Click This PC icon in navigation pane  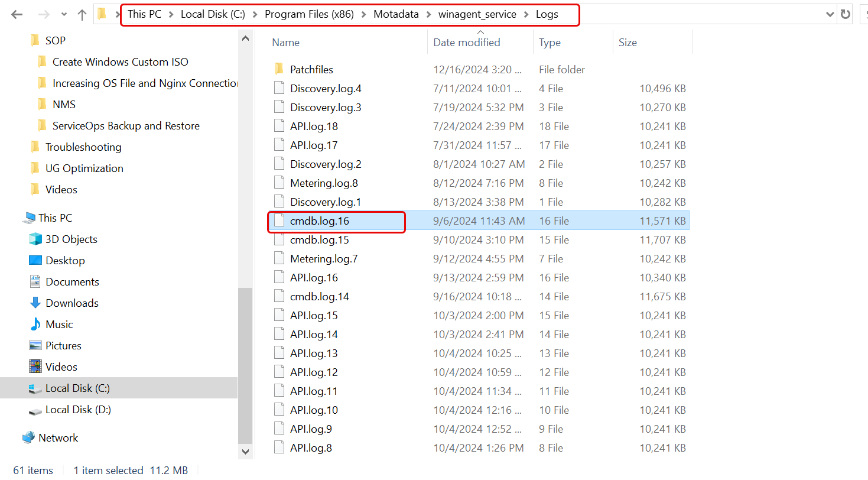coord(29,218)
